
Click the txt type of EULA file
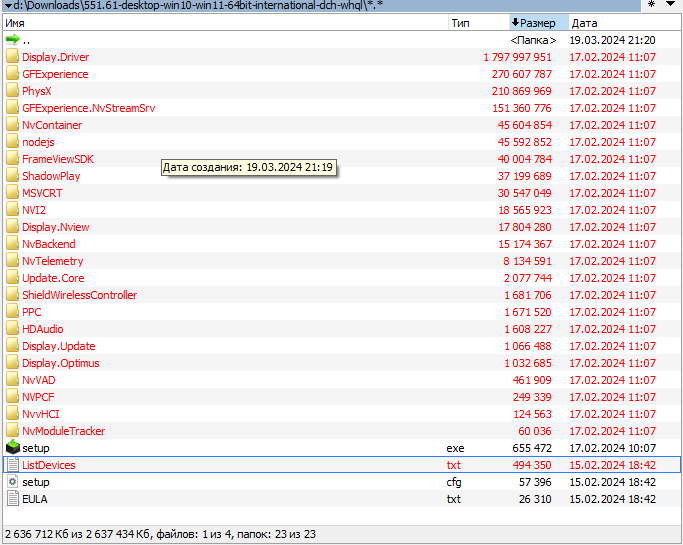pos(453,499)
